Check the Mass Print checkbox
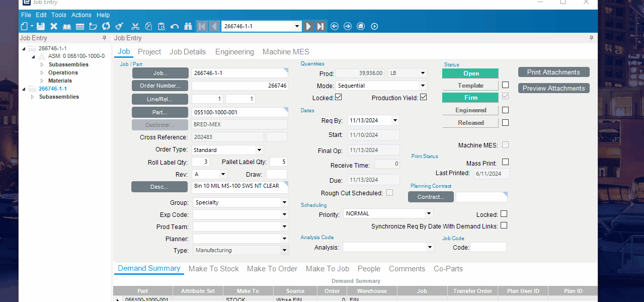The image size is (644, 302). [506, 162]
